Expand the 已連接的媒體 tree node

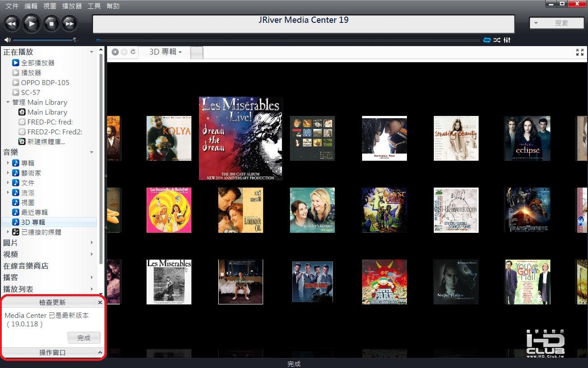click(8, 232)
